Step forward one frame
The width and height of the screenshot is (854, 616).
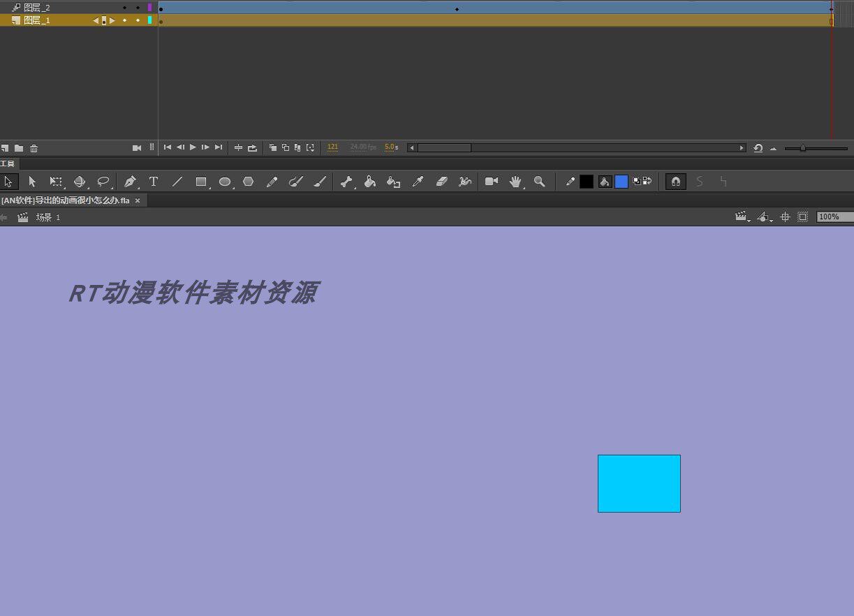coord(205,147)
